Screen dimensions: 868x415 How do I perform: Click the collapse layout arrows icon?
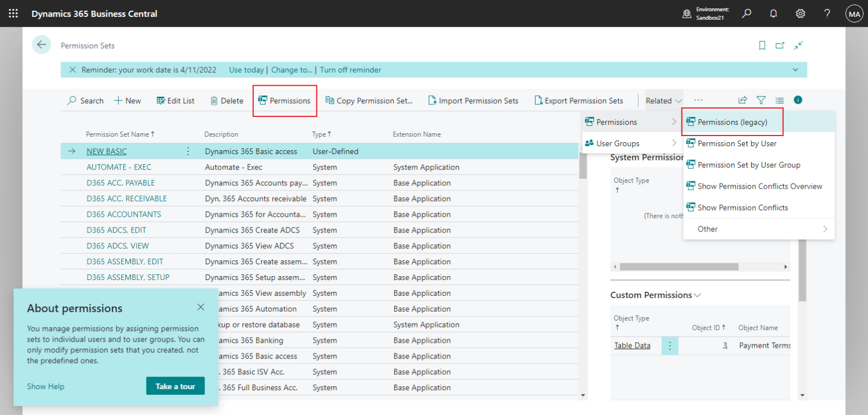tap(798, 45)
